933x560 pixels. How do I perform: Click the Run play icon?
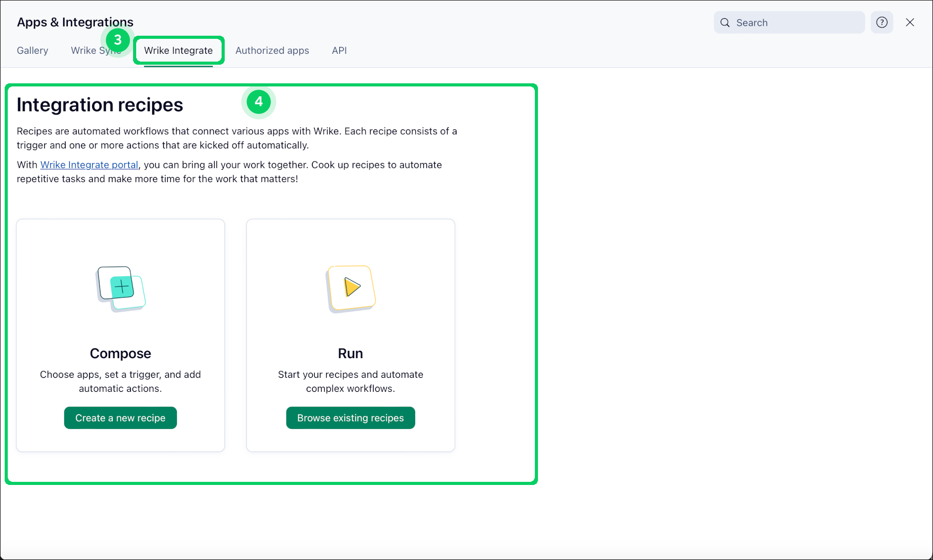pos(351,288)
